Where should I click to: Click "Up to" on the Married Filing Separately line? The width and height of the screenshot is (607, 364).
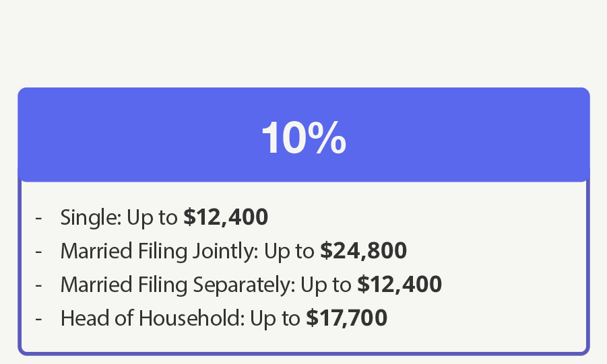pos(325,285)
